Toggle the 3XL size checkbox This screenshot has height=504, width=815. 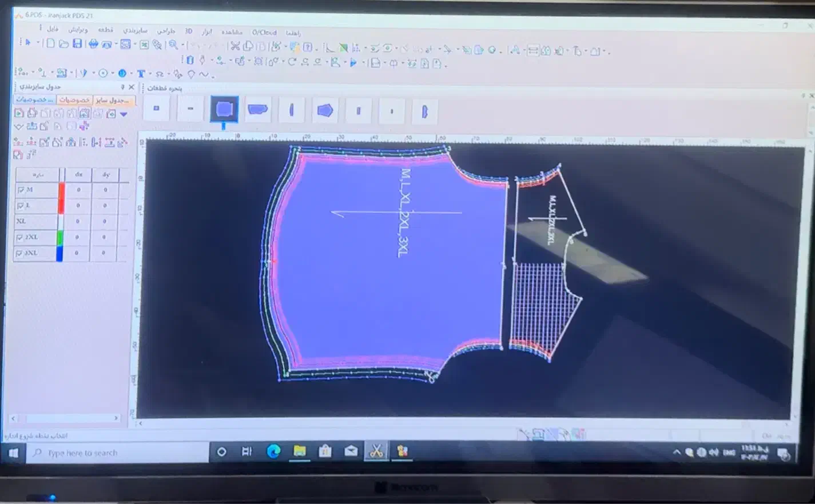(x=19, y=253)
